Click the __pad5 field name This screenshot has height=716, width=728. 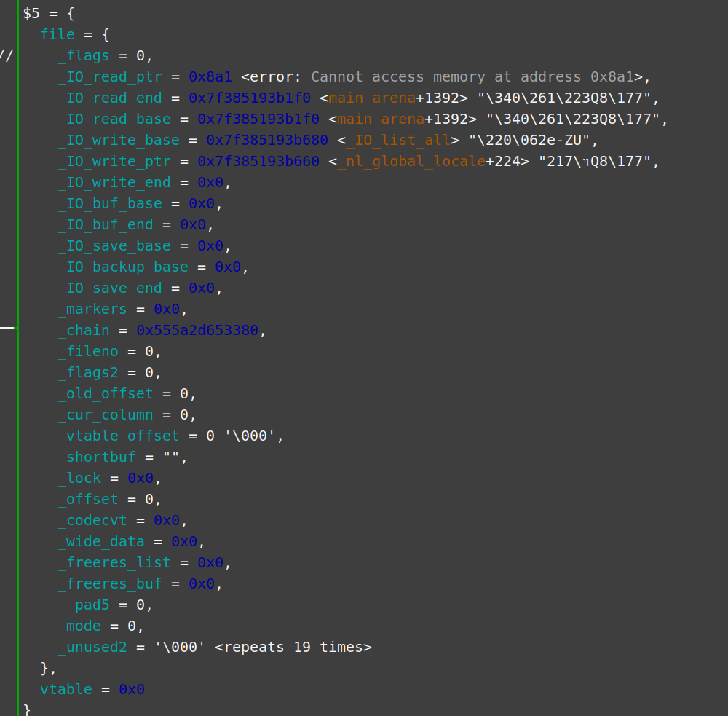coord(84,605)
